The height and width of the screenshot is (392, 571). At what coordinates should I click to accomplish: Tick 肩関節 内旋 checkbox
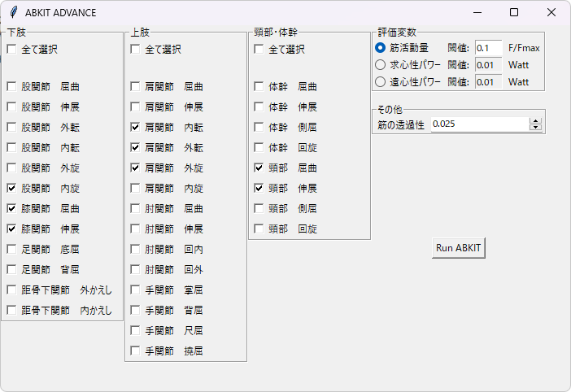tap(135, 188)
